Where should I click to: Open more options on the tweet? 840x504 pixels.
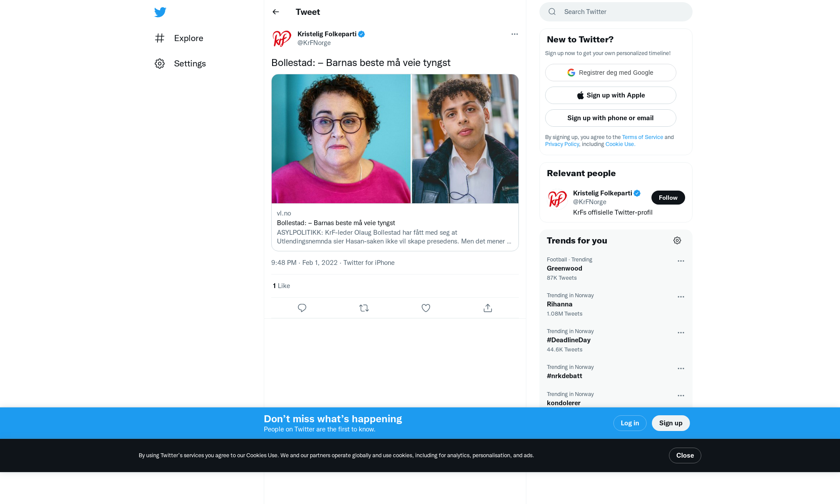coord(514,34)
